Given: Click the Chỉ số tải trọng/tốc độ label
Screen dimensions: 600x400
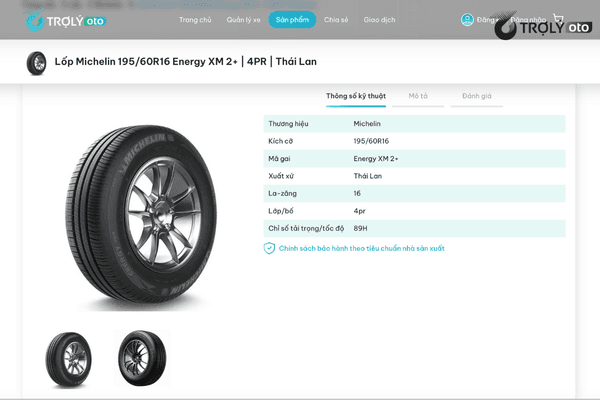Looking at the screenshot, I should (x=306, y=228).
